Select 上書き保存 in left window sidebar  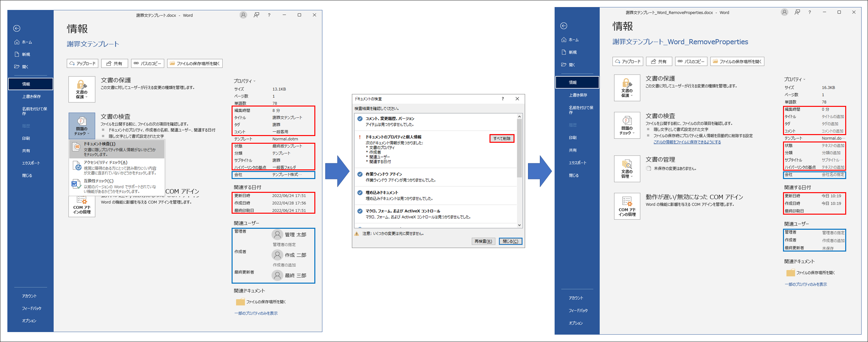31,96
